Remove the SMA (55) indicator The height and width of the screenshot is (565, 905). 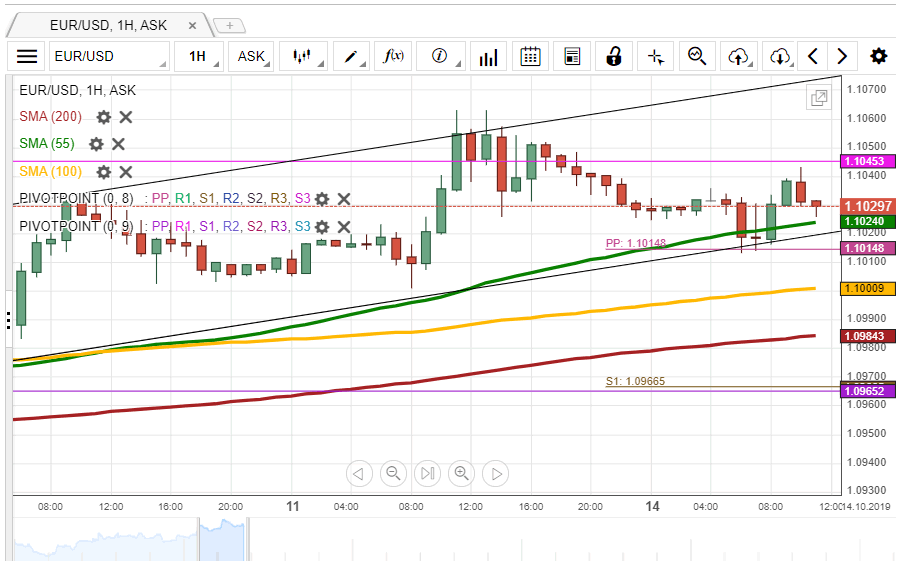[118, 144]
